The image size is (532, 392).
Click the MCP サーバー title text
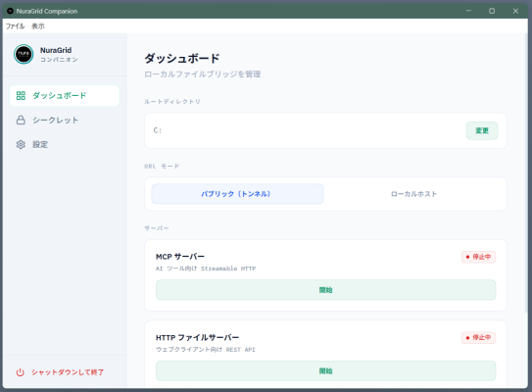coord(180,257)
